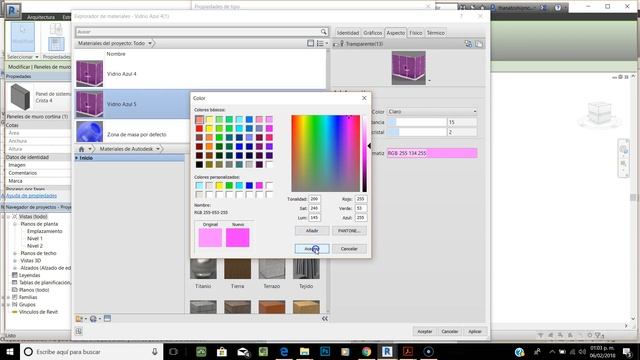This screenshot has height=360, width=640.
Task: Click the Tonalidad value field
Action: [314, 199]
